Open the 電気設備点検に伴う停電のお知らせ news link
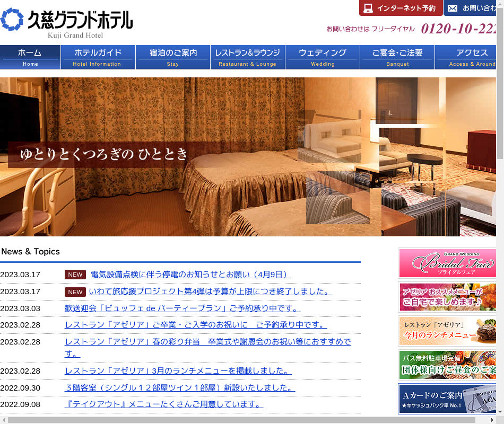 [190, 275]
